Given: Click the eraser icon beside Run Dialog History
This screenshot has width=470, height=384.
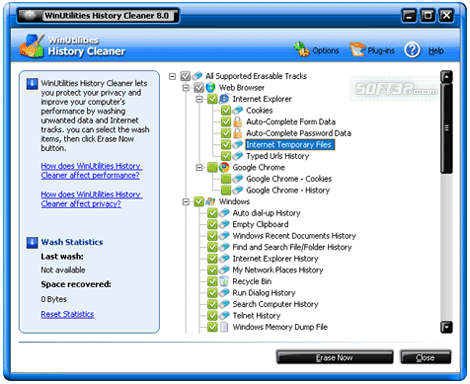Looking at the screenshot, I should 224,293.
